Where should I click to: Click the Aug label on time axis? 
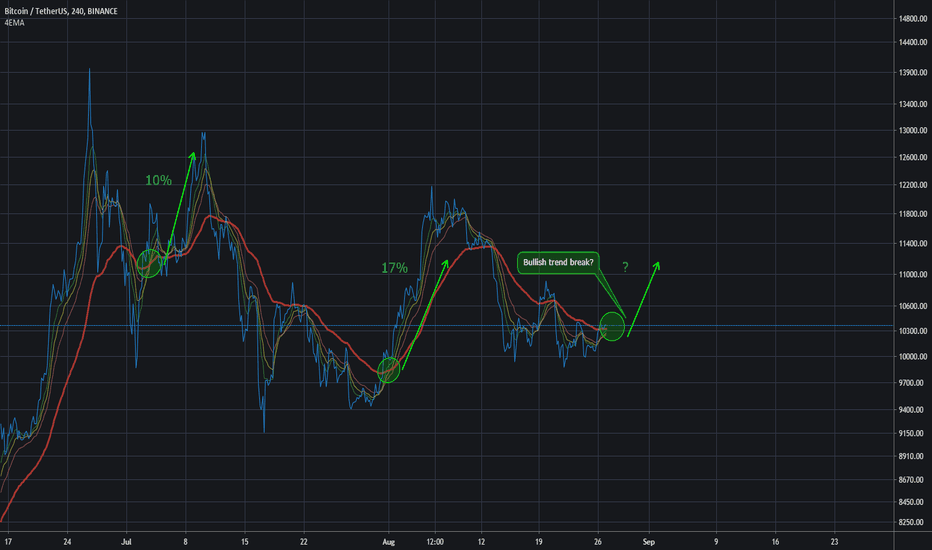pos(388,542)
